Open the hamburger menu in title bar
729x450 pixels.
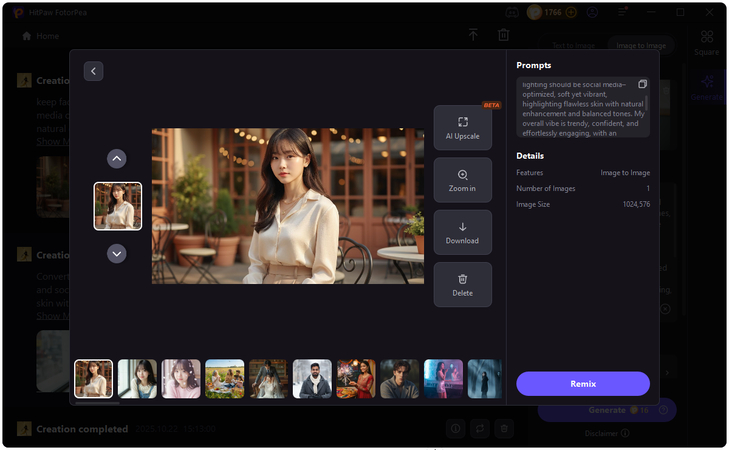pos(622,13)
